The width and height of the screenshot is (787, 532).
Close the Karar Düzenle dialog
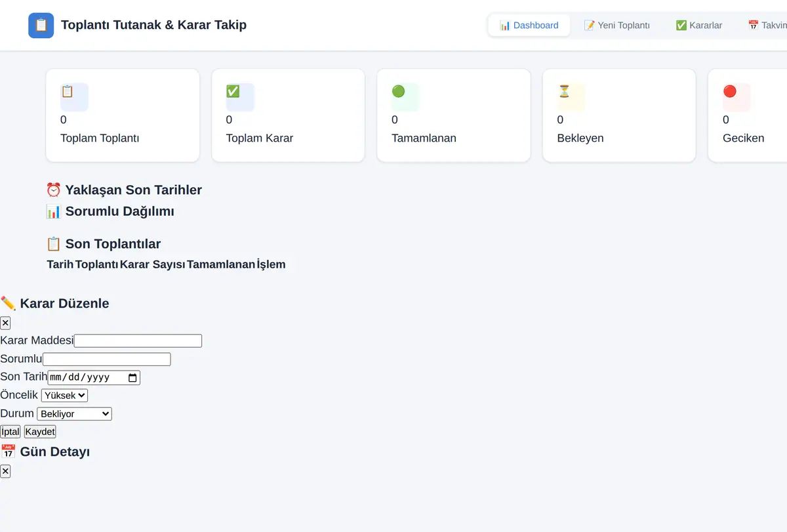click(5, 323)
